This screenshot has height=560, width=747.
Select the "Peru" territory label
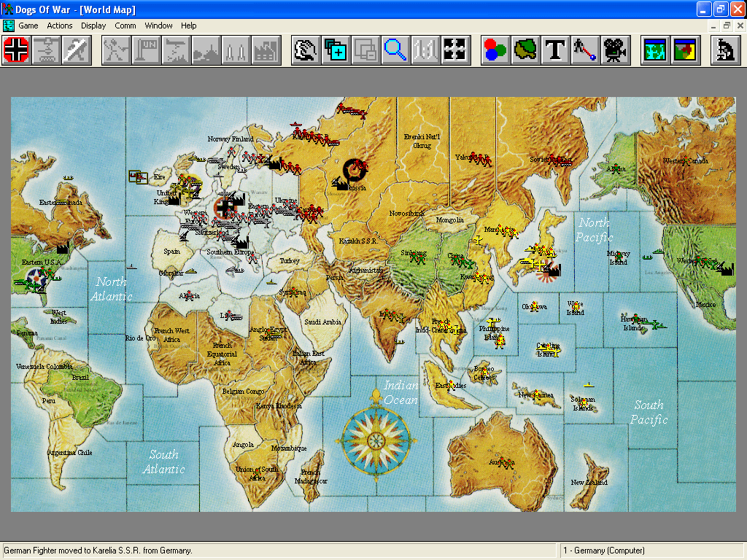coord(49,401)
